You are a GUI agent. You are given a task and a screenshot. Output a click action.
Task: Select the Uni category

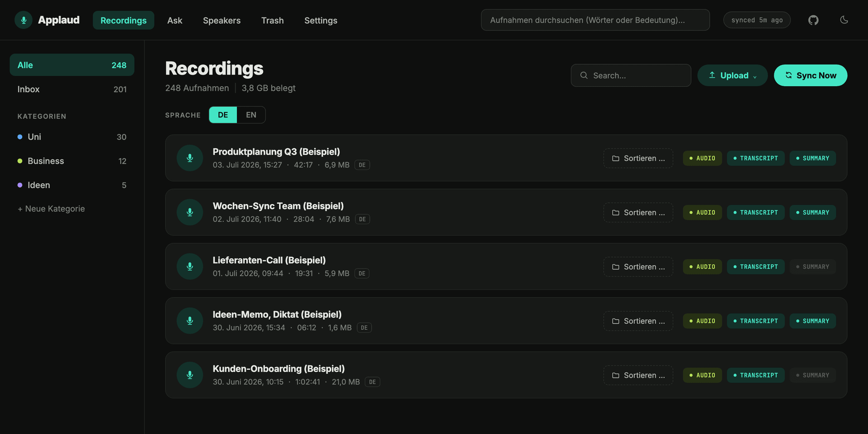click(x=72, y=137)
